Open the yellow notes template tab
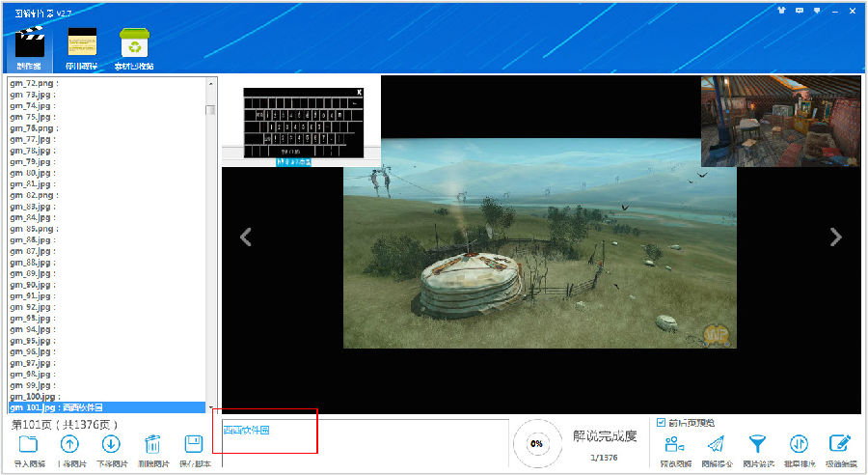The height and width of the screenshot is (475, 868). pyautogui.click(x=82, y=48)
